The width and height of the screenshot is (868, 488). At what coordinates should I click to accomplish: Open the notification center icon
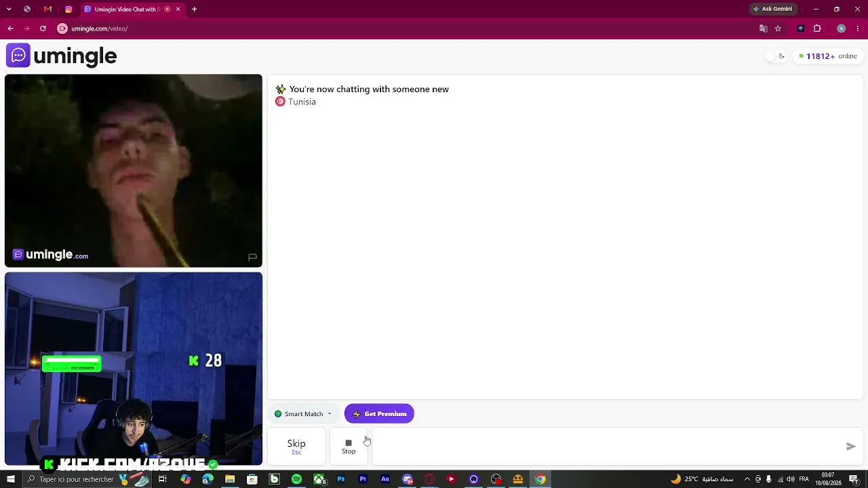tap(853, 479)
